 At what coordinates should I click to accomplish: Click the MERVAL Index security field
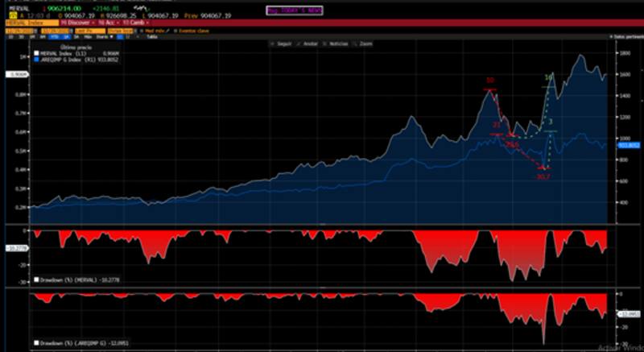[19, 23]
